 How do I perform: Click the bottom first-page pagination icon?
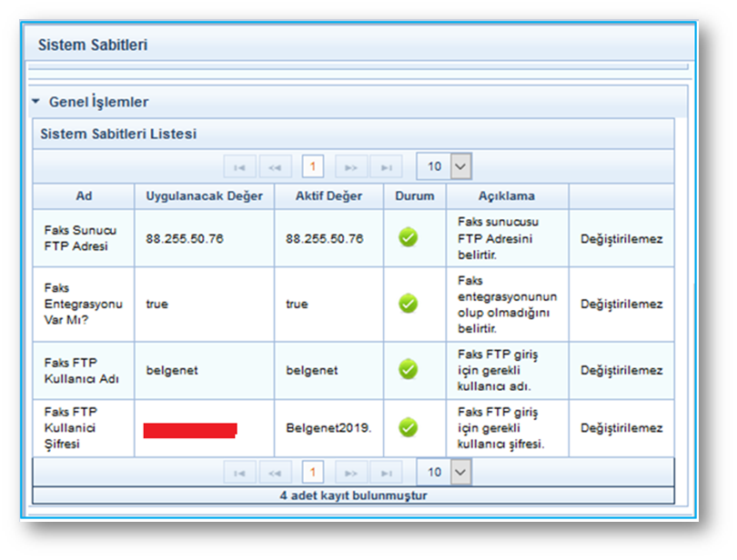(239, 473)
